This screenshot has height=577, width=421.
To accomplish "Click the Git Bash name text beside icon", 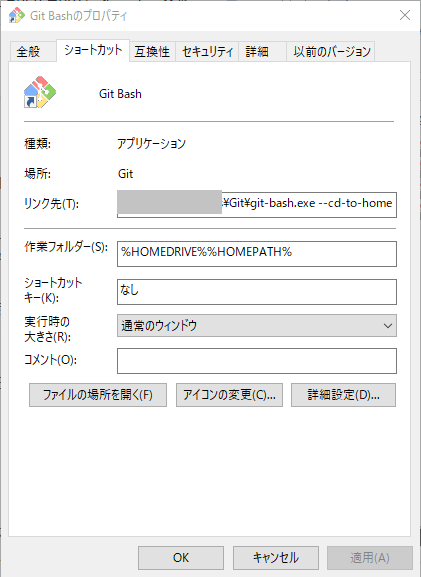I will 120,94.
